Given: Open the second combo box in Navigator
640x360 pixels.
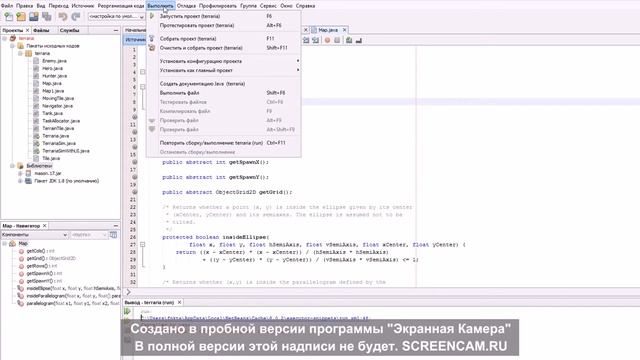Looking at the screenshot, I should [89, 235].
